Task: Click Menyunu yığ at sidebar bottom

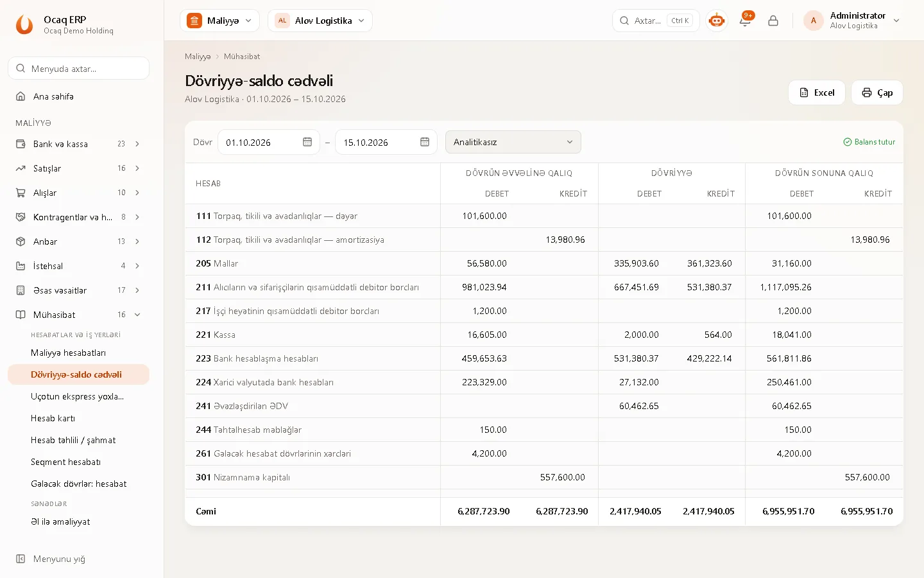Action: pos(59,559)
